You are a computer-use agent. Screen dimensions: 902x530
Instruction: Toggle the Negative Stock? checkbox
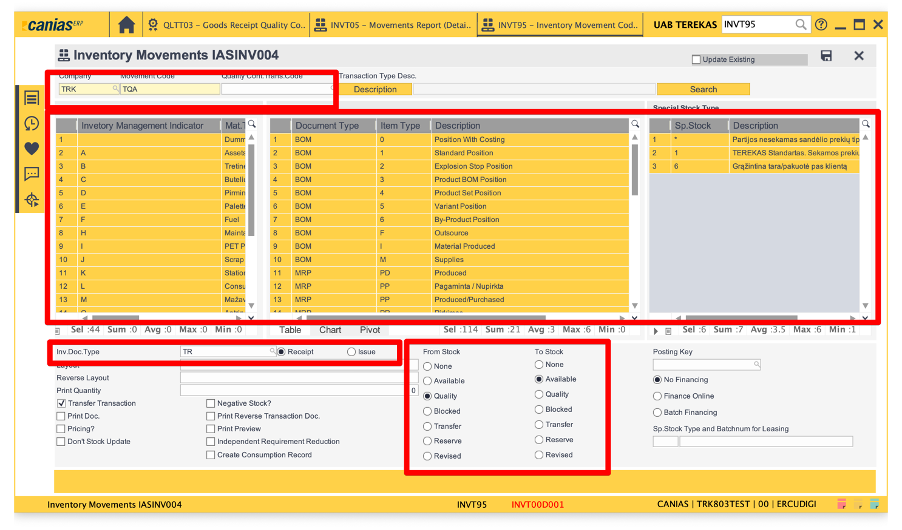click(x=210, y=403)
